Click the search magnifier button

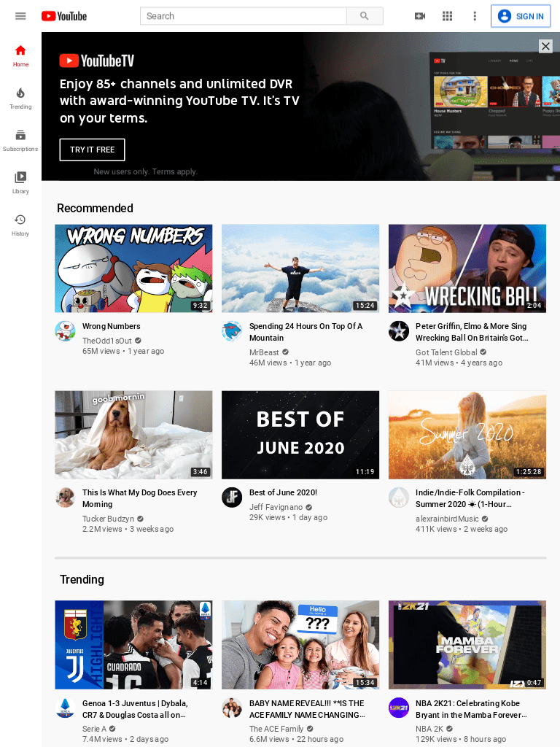click(x=365, y=16)
